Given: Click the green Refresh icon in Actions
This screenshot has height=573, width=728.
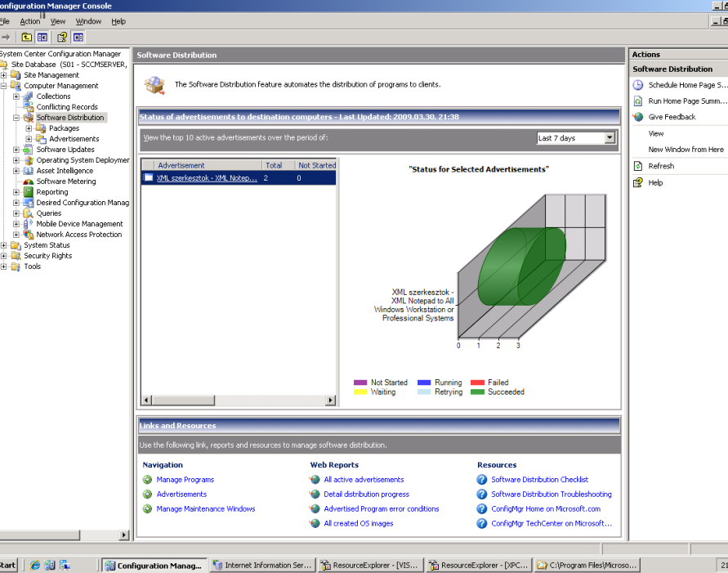Looking at the screenshot, I should coord(638,166).
